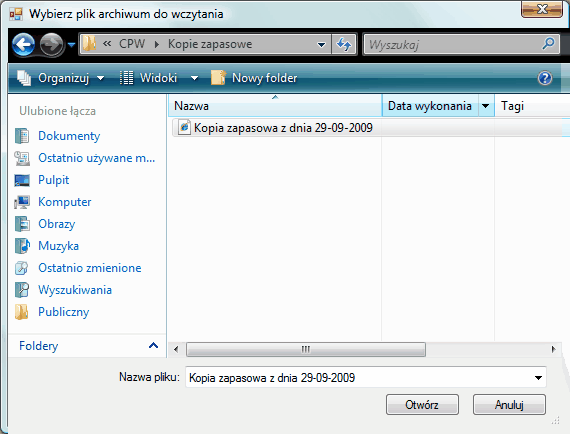
Task: Click the horizontal scrollbar thumb
Action: coord(306,349)
